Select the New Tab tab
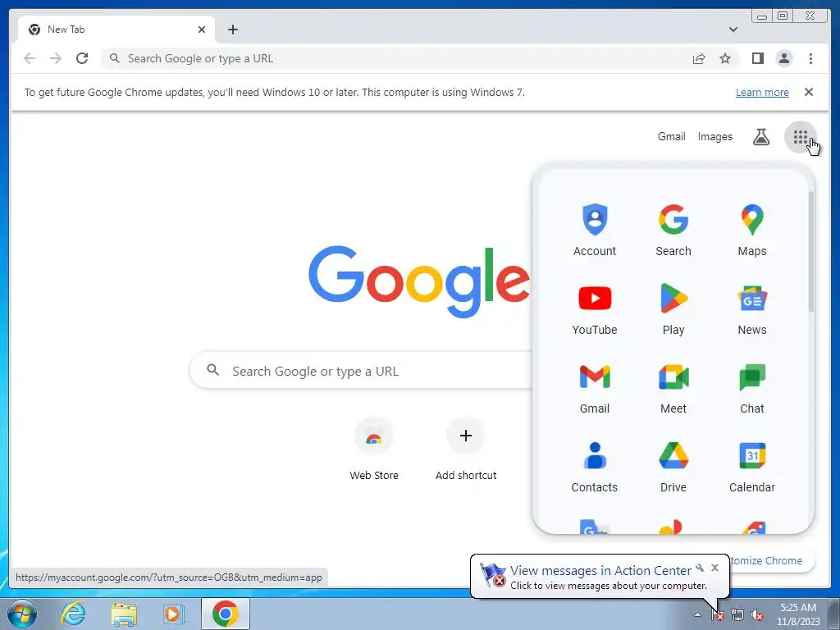840x630 pixels. (116, 30)
